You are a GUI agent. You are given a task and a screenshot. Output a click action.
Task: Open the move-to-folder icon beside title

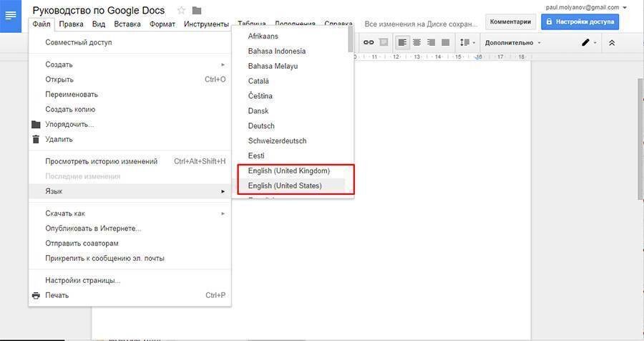tap(197, 10)
